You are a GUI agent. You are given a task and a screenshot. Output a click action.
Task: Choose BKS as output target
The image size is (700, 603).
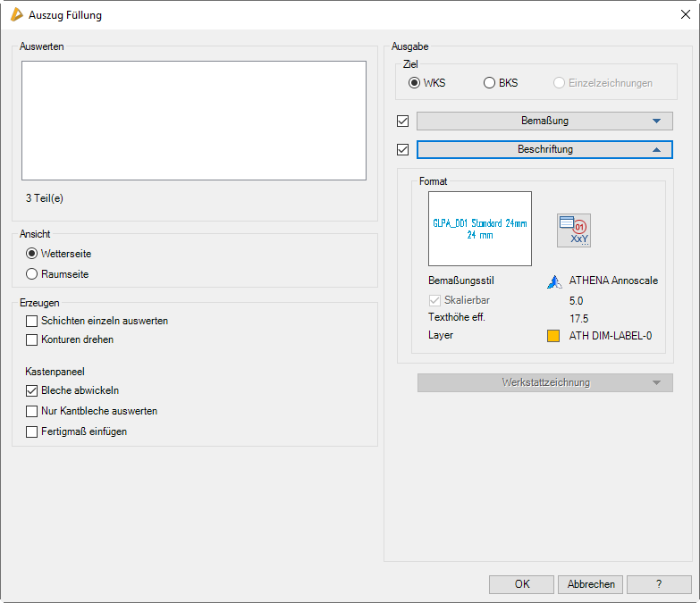tap(489, 83)
